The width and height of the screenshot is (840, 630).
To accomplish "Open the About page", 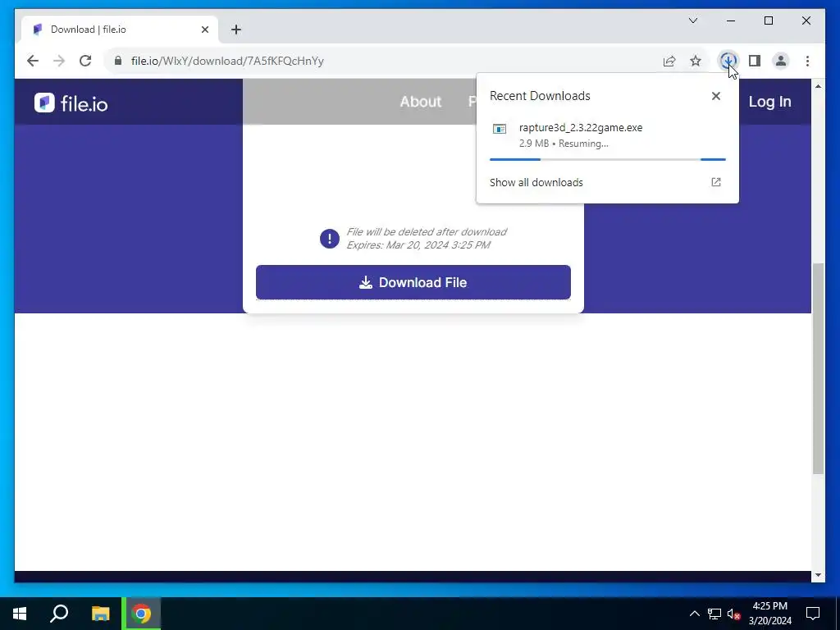I will (421, 101).
